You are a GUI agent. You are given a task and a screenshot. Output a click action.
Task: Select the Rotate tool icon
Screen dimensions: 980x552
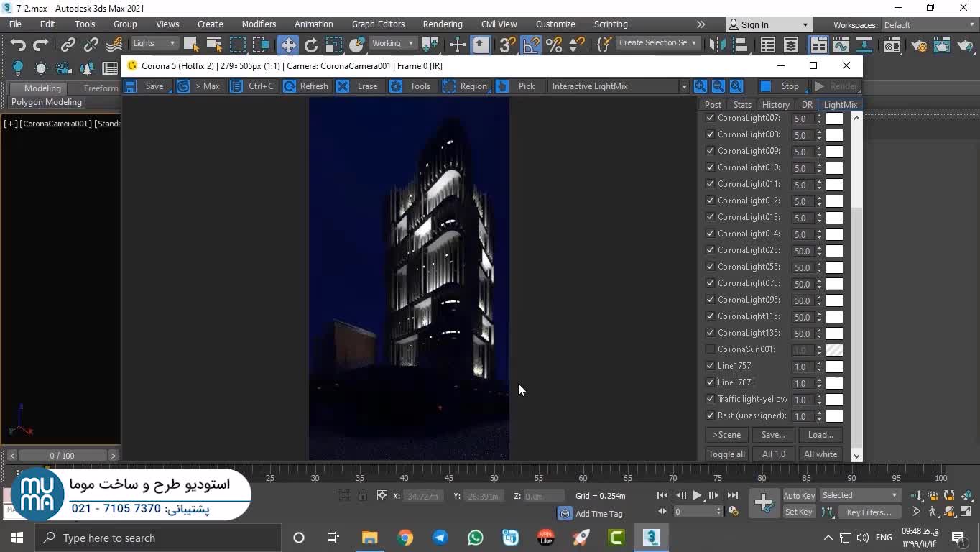[x=311, y=45]
